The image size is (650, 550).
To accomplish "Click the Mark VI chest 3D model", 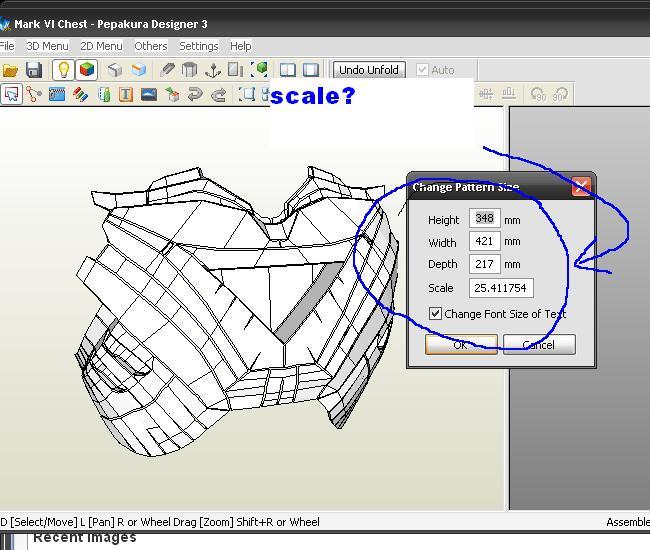I will tap(236, 311).
